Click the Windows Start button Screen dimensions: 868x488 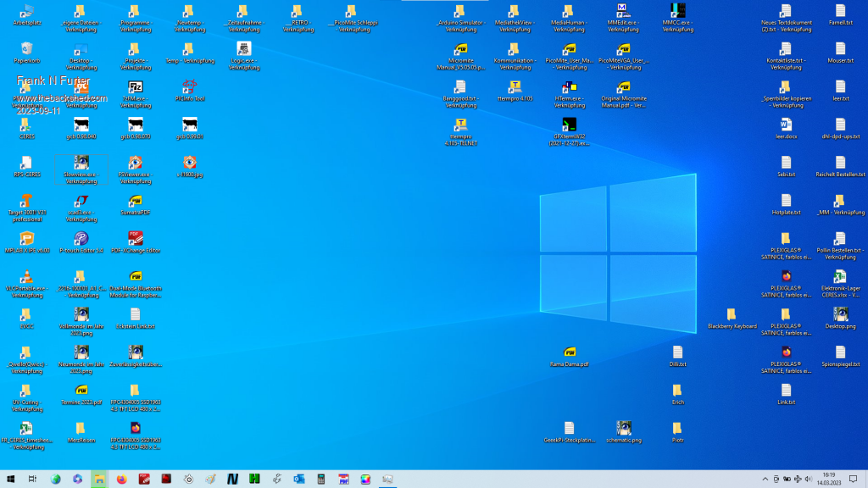[x=11, y=480]
